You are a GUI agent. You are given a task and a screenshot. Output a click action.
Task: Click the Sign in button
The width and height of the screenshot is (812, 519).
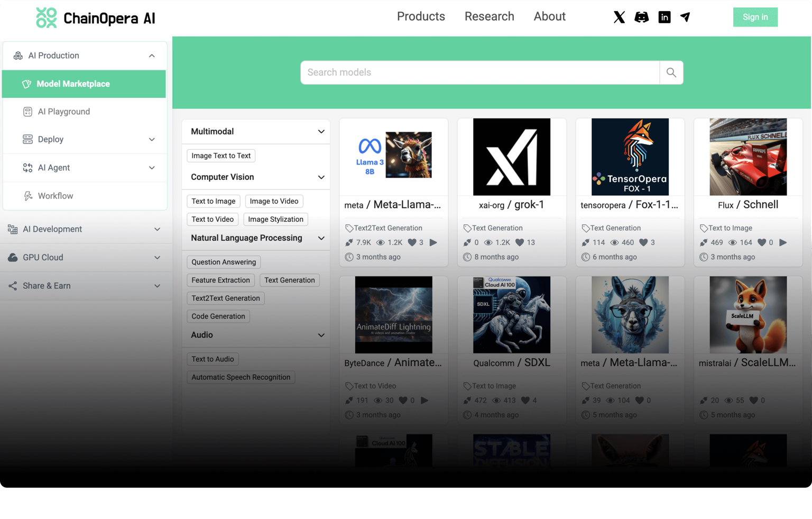click(755, 17)
